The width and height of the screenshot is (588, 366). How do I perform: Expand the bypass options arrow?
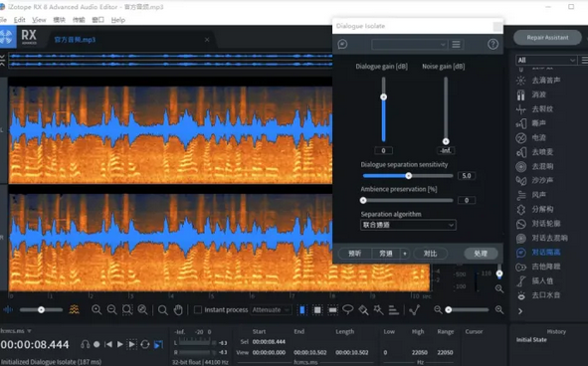point(405,254)
